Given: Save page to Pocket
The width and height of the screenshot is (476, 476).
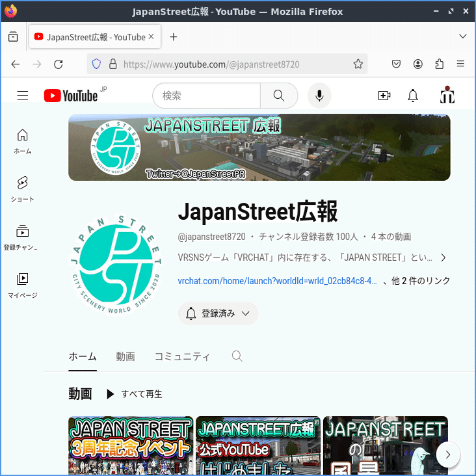Looking at the screenshot, I should pyautogui.click(x=396, y=64).
